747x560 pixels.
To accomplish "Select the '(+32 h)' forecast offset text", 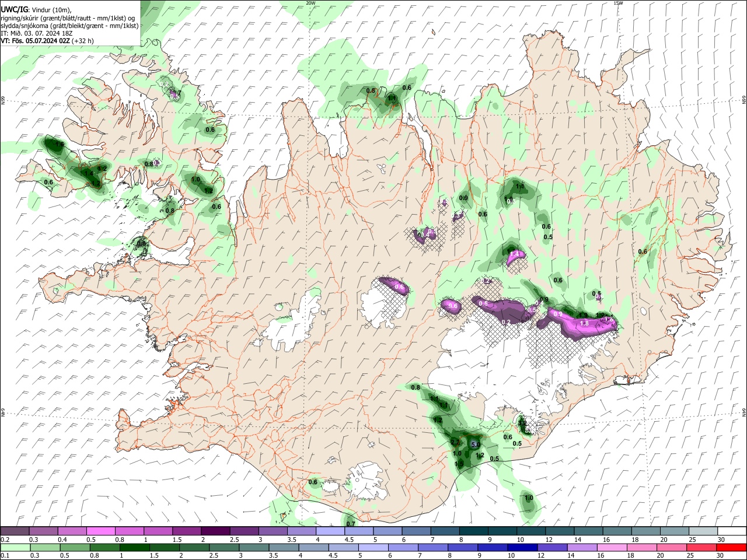I will [x=83, y=41].
